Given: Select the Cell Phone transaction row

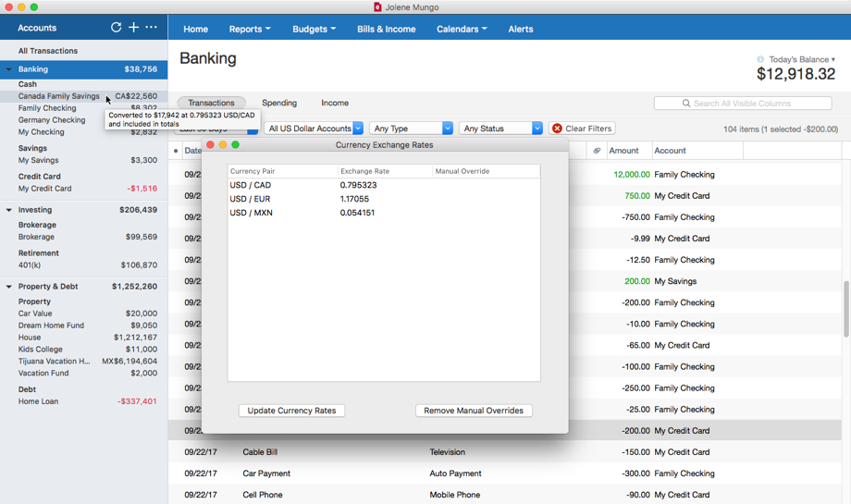Looking at the screenshot, I should 505,495.
